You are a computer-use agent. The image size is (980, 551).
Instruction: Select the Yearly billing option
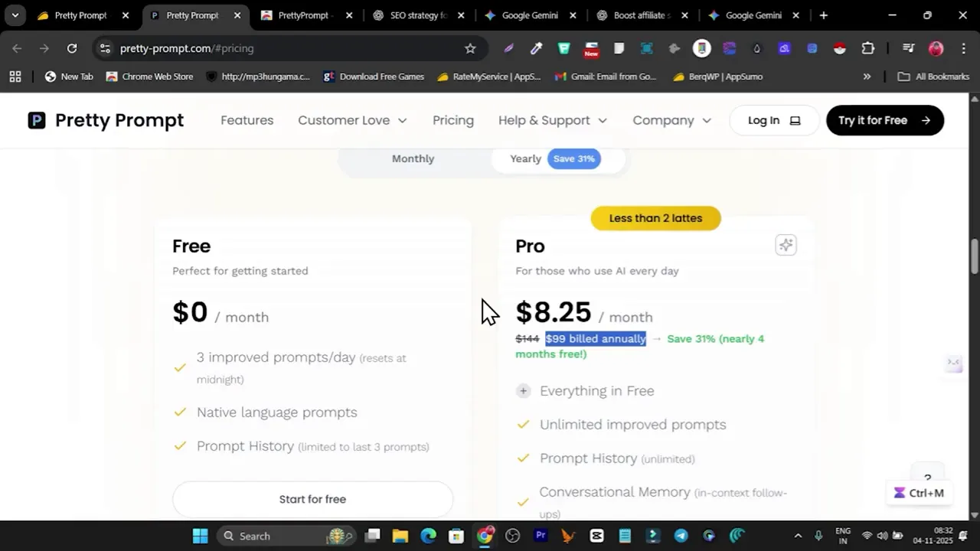tap(525, 158)
